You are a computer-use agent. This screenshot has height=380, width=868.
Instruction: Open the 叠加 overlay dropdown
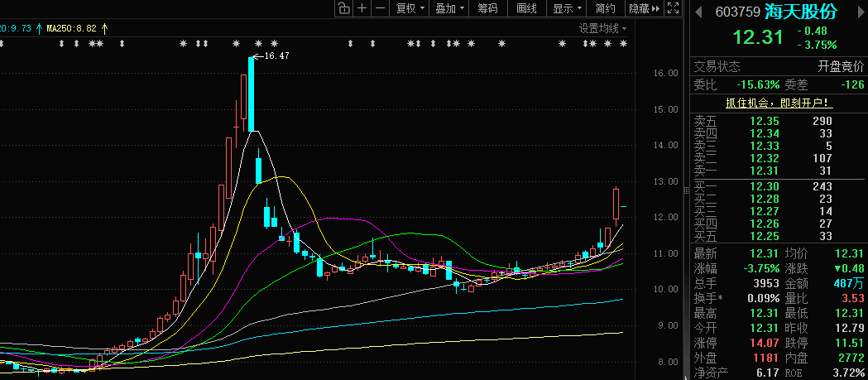click(x=450, y=8)
